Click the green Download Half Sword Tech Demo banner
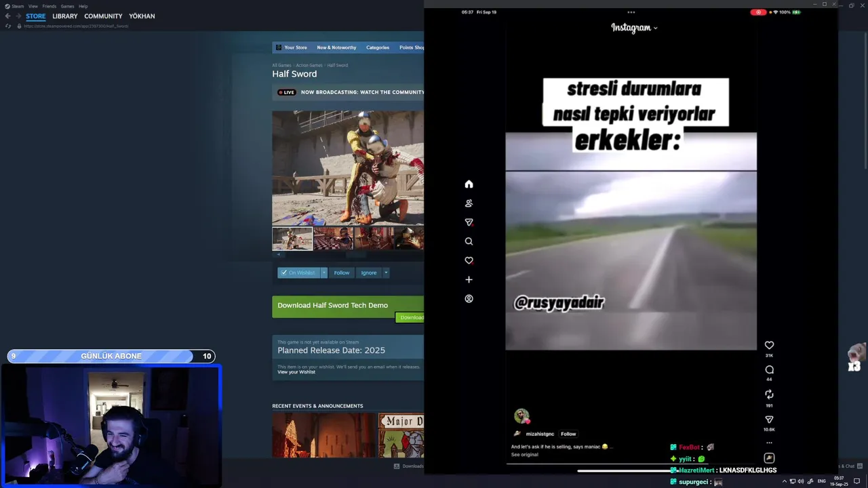The image size is (868, 488). pyautogui.click(x=348, y=306)
